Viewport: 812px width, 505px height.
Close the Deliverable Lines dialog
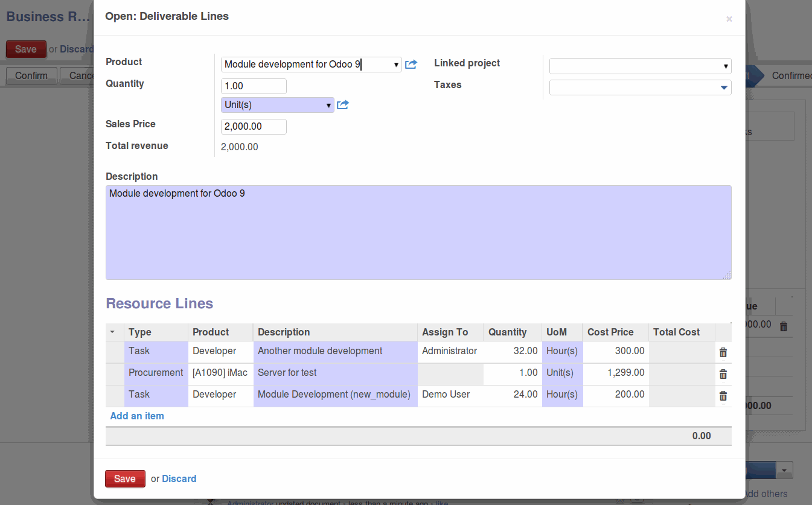tap(729, 19)
